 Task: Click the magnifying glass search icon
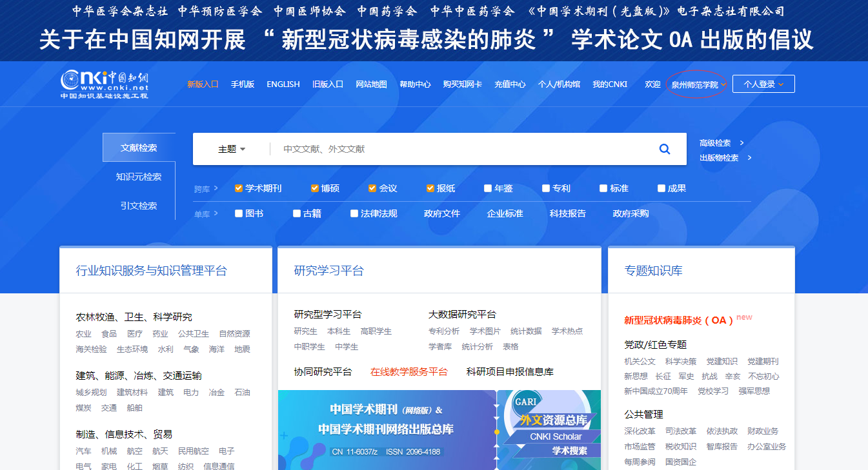coord(664,149)
